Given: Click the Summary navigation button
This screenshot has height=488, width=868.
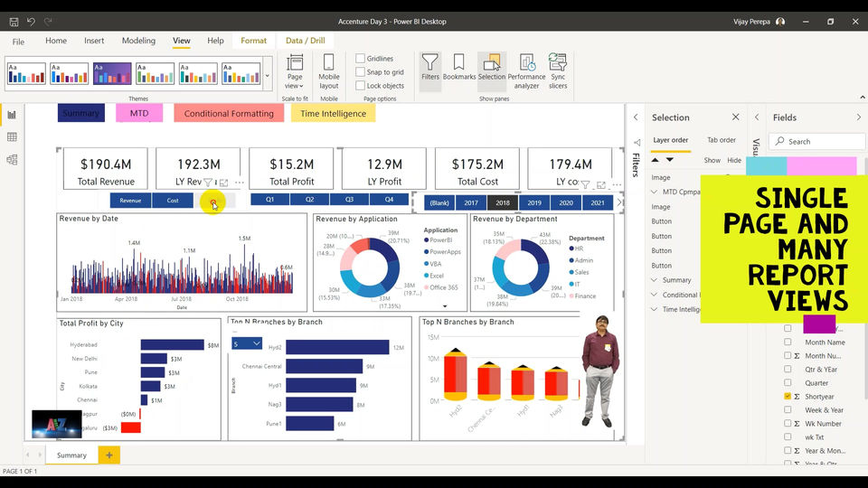Looking at the screenshot, I should point(80,113).
